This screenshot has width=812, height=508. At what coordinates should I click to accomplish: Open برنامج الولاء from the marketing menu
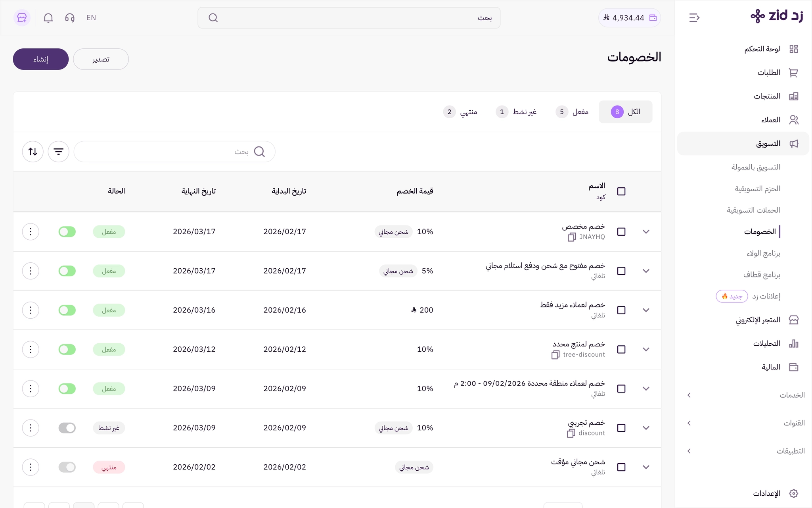point(763,253)
